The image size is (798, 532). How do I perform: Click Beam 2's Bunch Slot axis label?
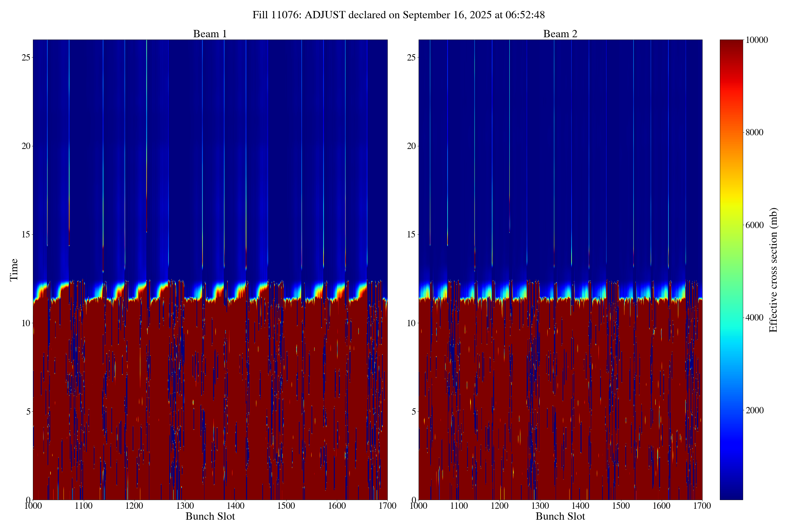coord(560,516)
